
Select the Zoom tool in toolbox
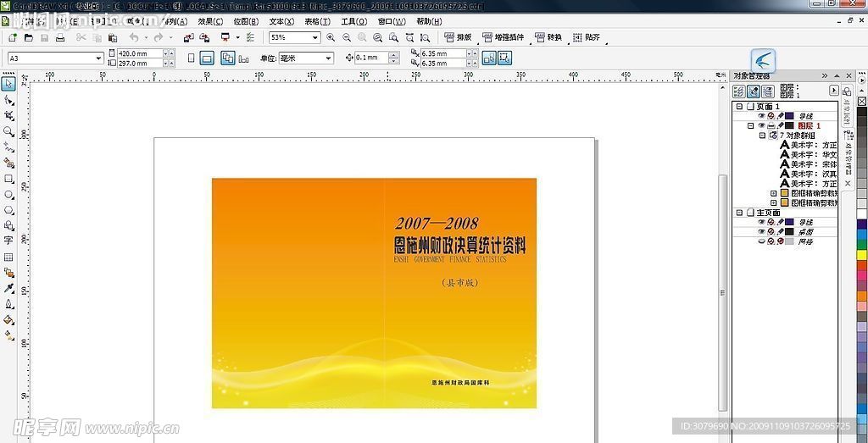click(x=8, y=131)
